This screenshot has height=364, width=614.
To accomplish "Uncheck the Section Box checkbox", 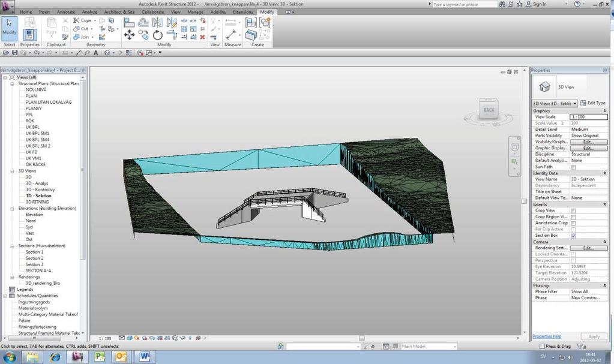I will 573,236.
